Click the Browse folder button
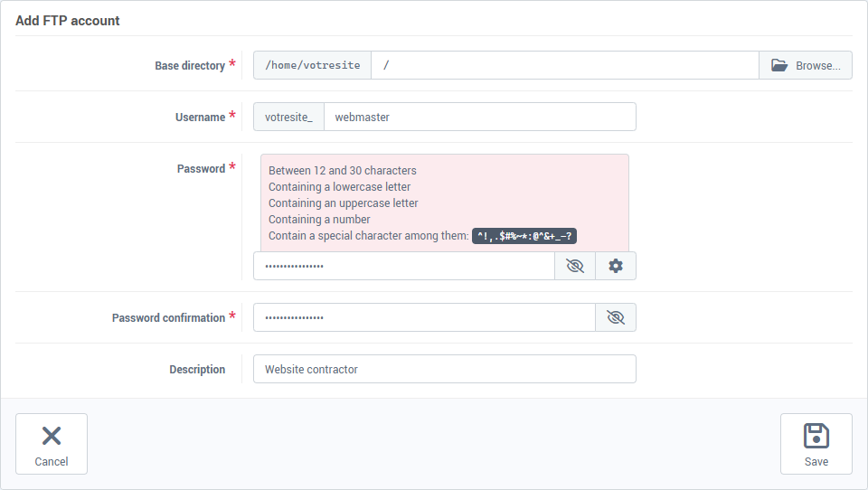 pyautogui.click(x=806, y=65)
